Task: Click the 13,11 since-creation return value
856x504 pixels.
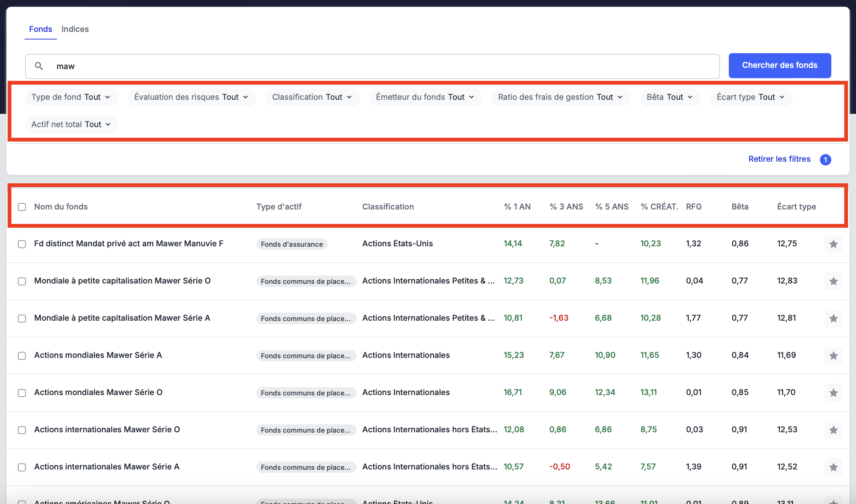Action: click(x=649, y=392)
